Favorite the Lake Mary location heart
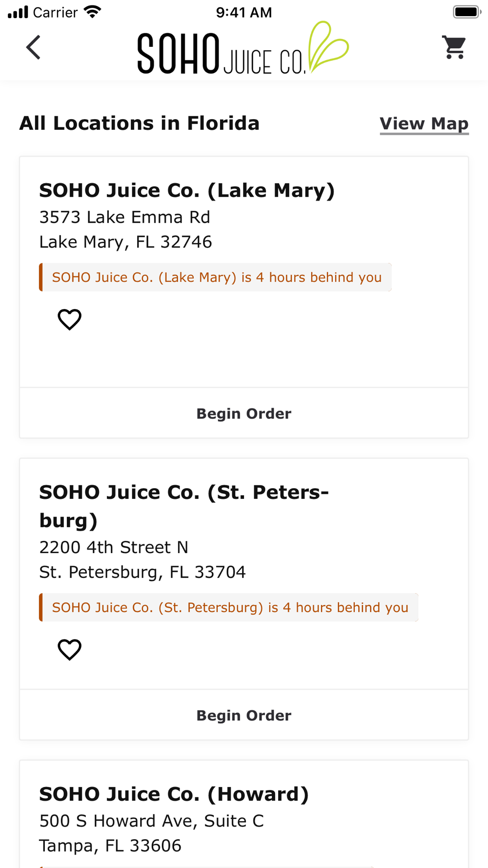The width and height of the screenshot is (488, 868). coord(69,320)
